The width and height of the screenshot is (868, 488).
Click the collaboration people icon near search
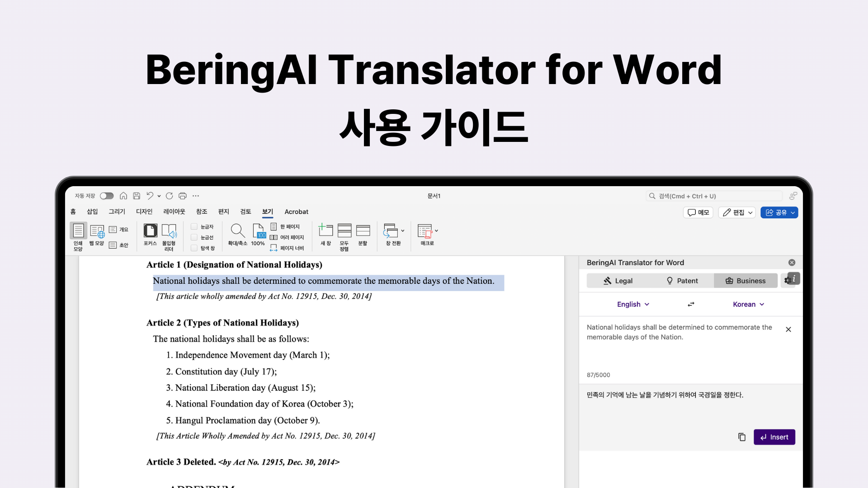(793, 196)
